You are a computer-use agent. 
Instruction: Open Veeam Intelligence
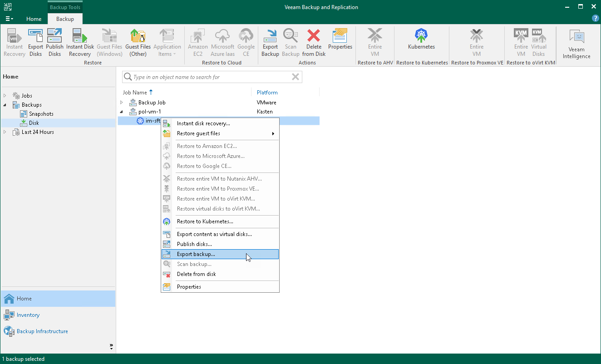coord(576,44)
